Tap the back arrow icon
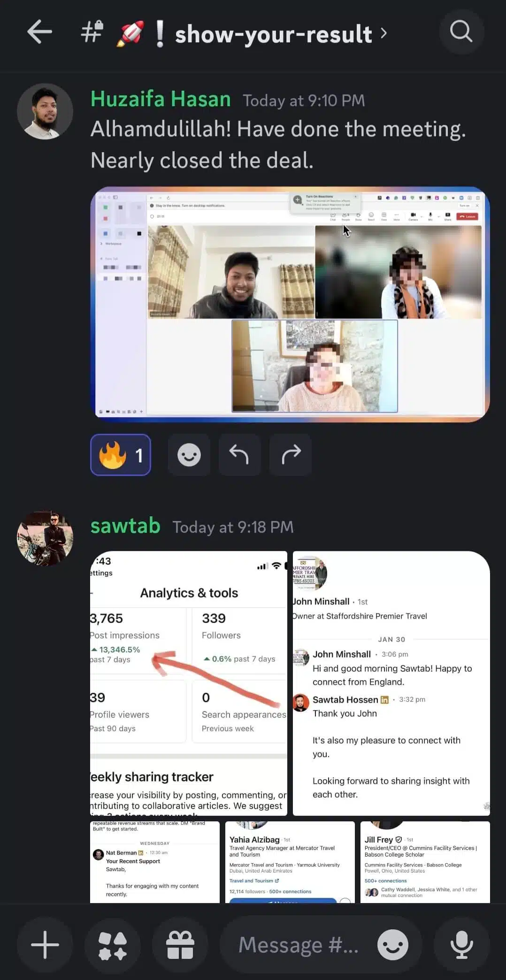Image resolution: width=506 pixels, height=980 pixels. [39, 32]
